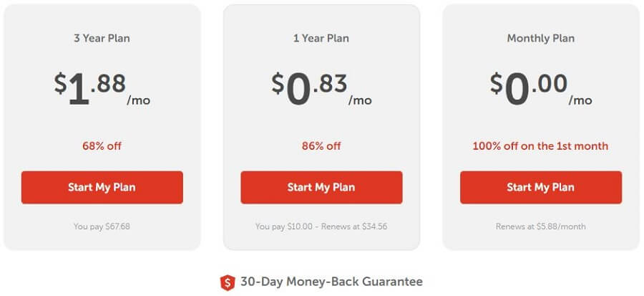Start the 1 Year Plan

click(321, 188)
